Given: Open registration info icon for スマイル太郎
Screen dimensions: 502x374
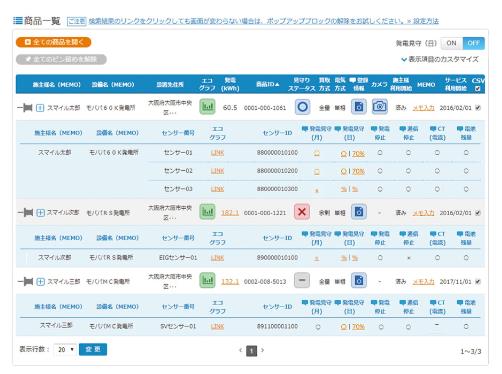Looking at the screenshot, I should (359, 107).
